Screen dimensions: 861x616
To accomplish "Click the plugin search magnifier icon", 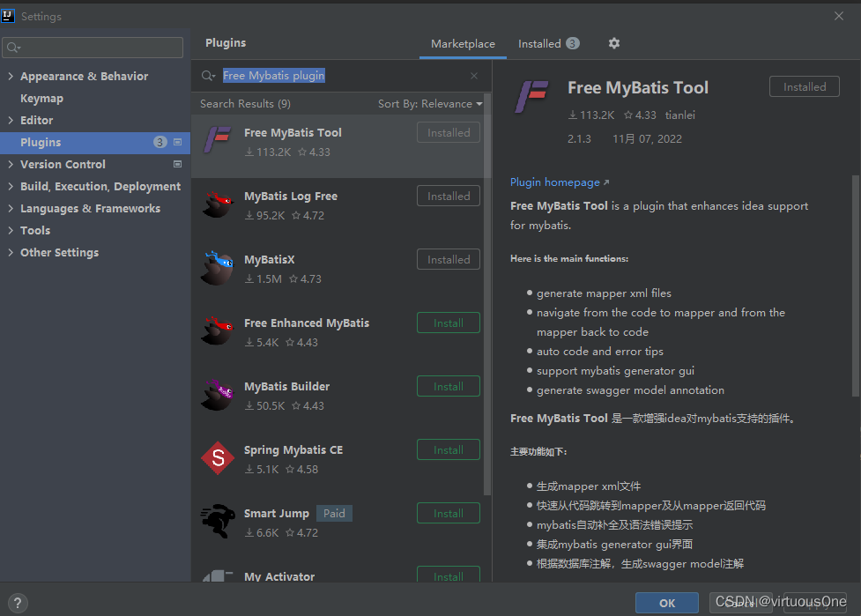I will [x=208, y=76].
